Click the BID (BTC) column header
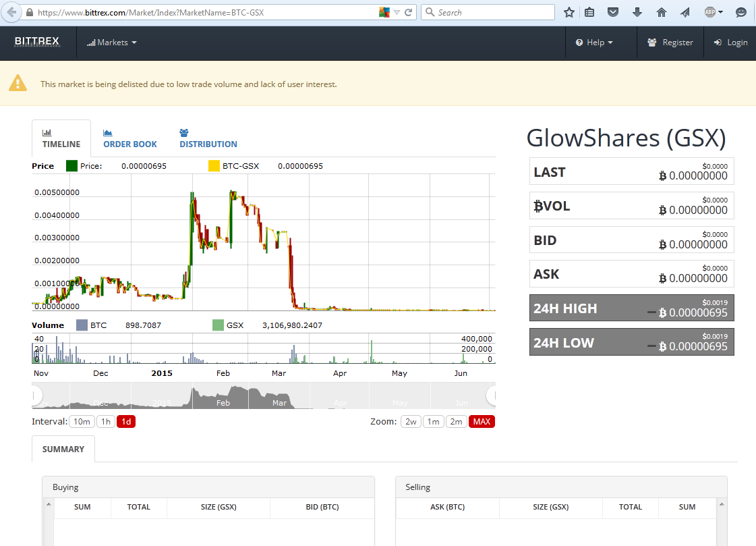Screen dimensions: 756x546 point(322,507)
